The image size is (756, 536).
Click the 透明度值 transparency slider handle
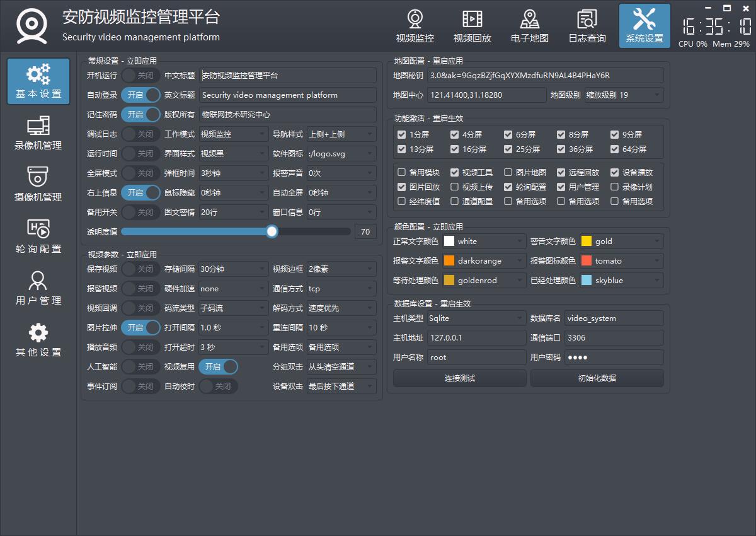272,231
